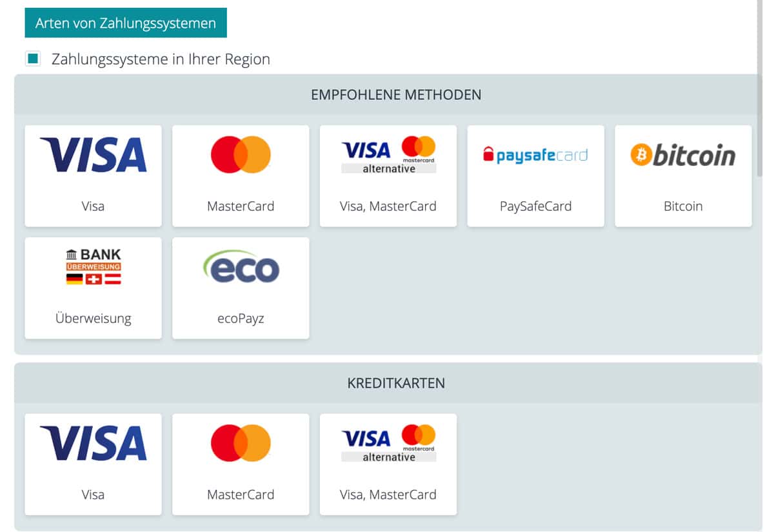Viewport: 774px width, 532px height.
Task: Click the PaySafeCard label text
Action: coord(535,206)
